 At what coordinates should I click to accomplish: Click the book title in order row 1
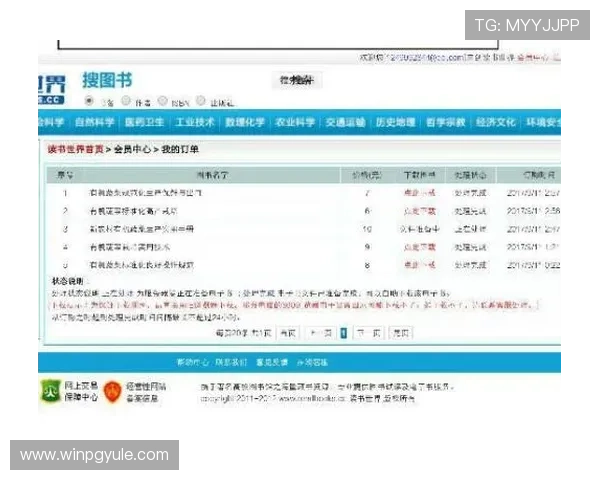point(146,193)
